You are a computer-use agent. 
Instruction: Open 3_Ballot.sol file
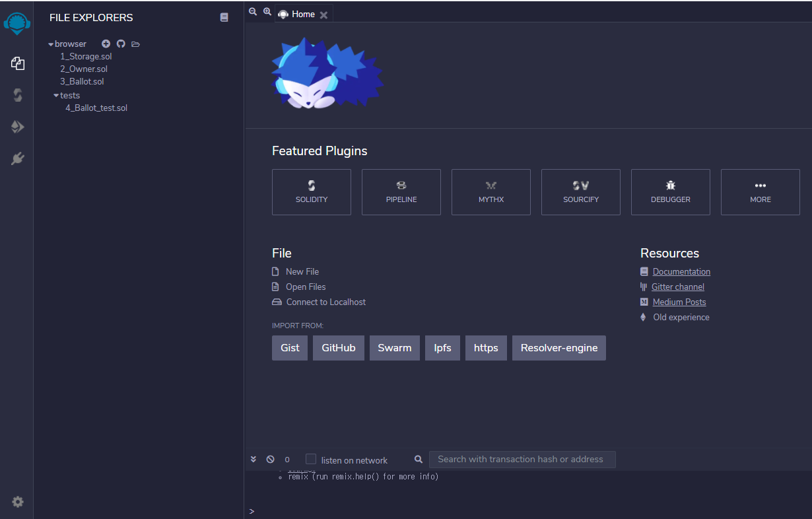pos(82,81)
